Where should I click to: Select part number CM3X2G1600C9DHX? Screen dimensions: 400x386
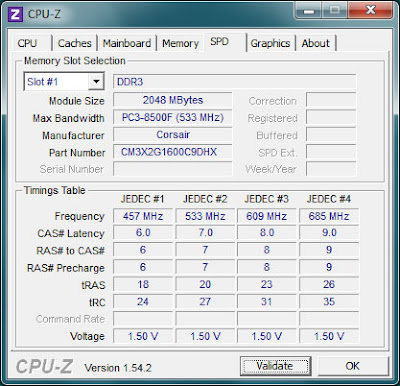173,152
